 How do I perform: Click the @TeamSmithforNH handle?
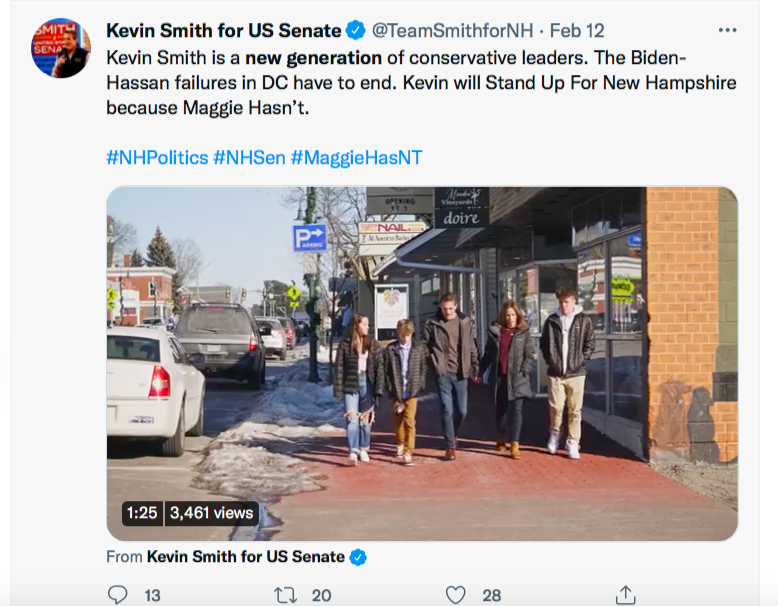452,31
